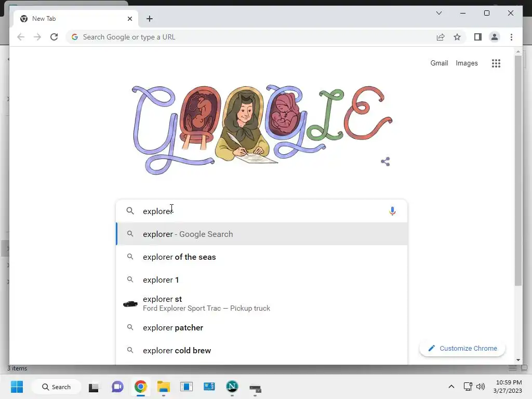
Task: Bookmark this tab with the star icon
Action: tap(457, 37)
